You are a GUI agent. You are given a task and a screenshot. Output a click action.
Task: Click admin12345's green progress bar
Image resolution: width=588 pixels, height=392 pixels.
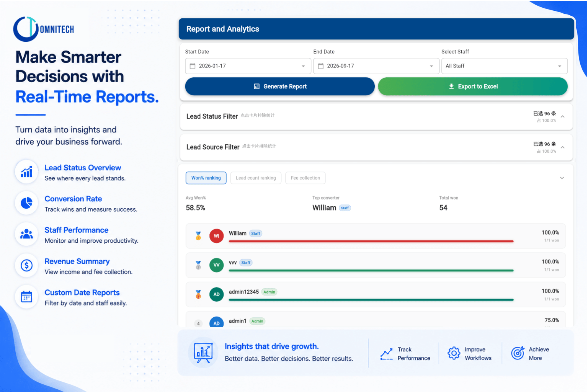click(371, 300)
